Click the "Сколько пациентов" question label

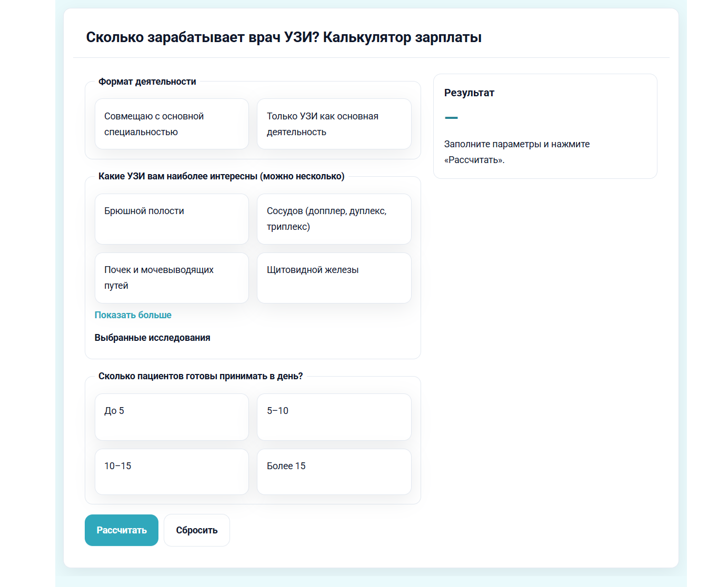(x=201, y=376)
